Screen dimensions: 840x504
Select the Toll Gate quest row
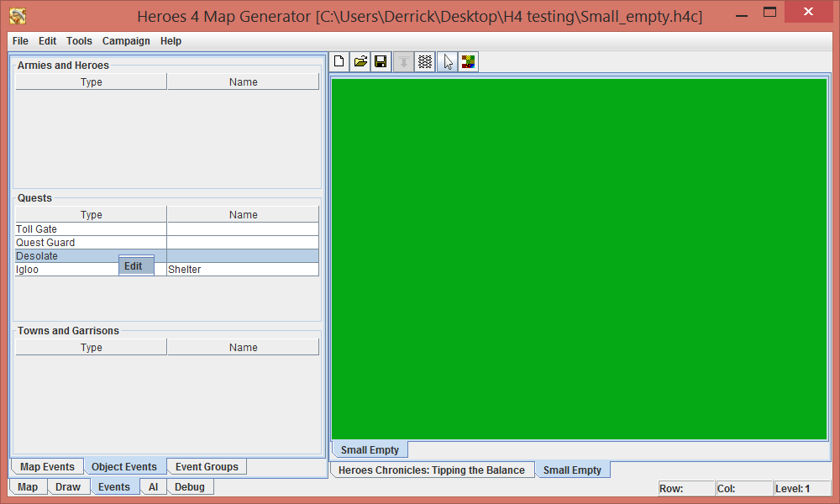click(167, 228)
